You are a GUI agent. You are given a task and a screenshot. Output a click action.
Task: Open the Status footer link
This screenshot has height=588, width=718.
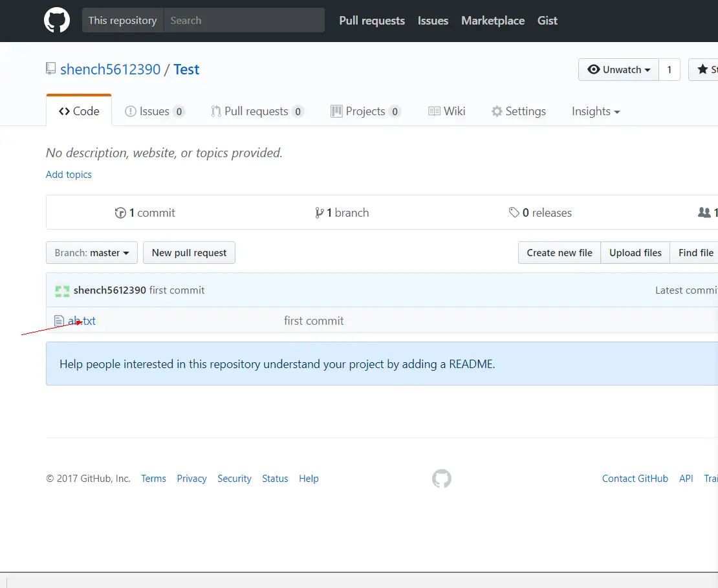coord(275,479)
